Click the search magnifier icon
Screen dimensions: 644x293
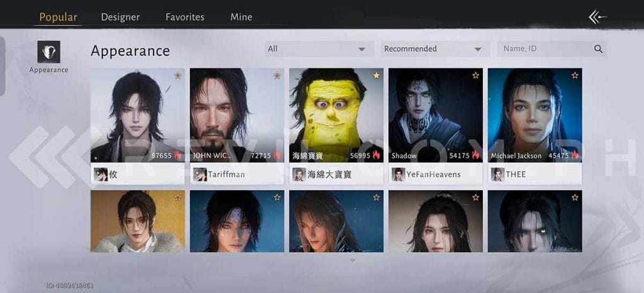click(x=598, y=49)
